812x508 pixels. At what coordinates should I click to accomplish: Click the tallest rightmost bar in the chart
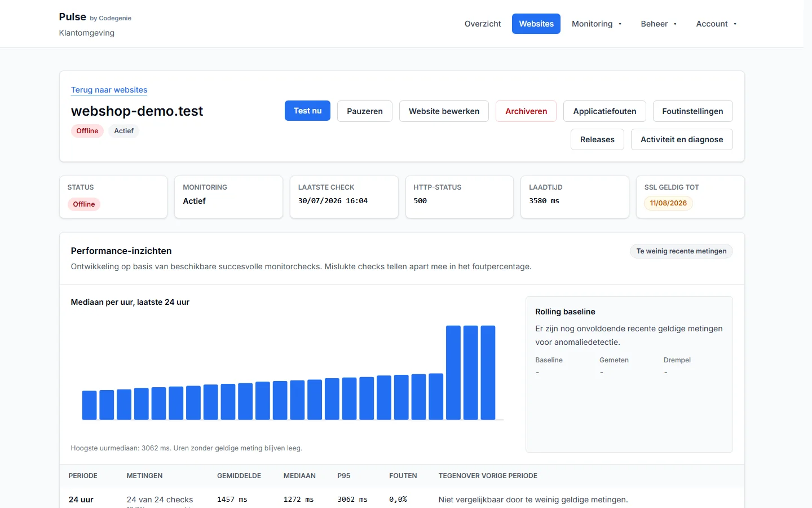tap(488, 373)
